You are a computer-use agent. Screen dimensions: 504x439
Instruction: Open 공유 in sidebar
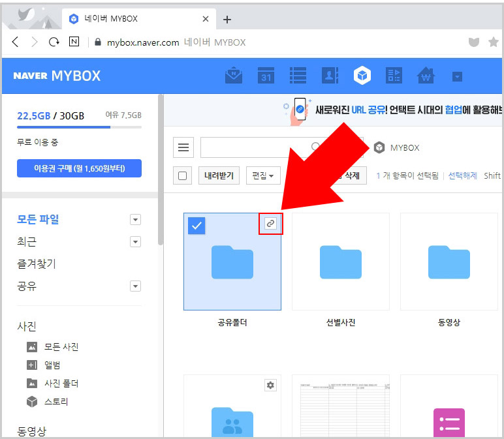(x=27, y=286)
